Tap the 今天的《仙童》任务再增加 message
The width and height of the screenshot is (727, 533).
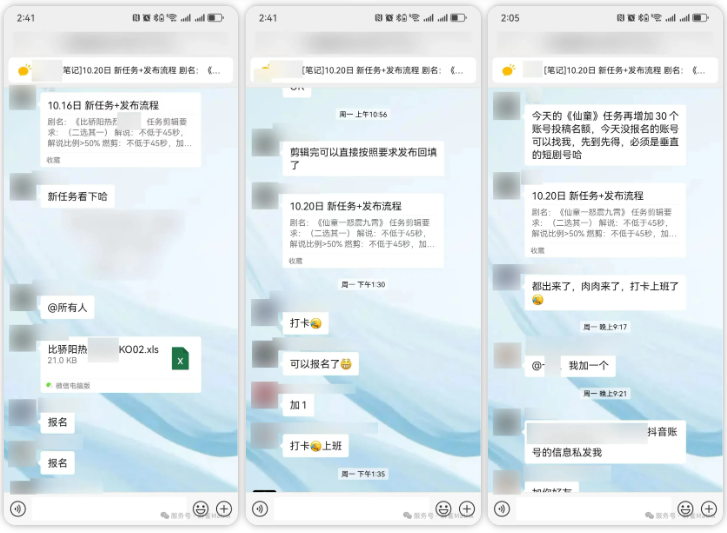pyautogui.click(x=605, y=135)
